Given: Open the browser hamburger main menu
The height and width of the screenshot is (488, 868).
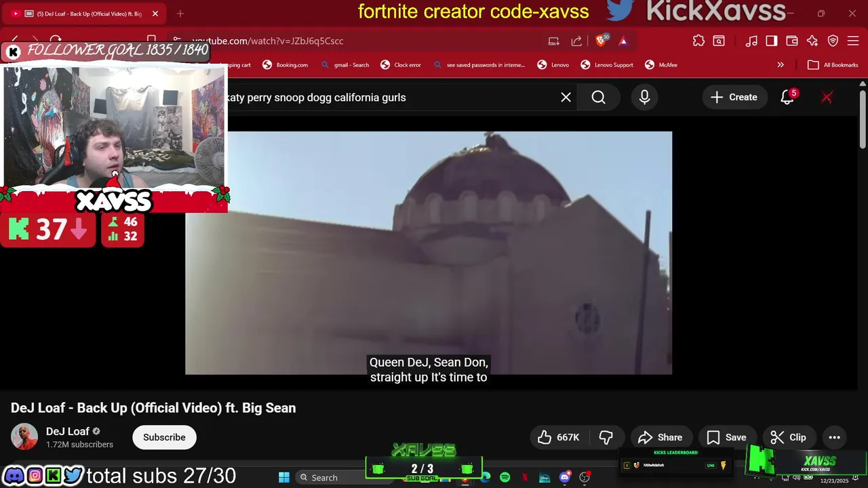Looking at the screenshot, I should tap(854, 41).
